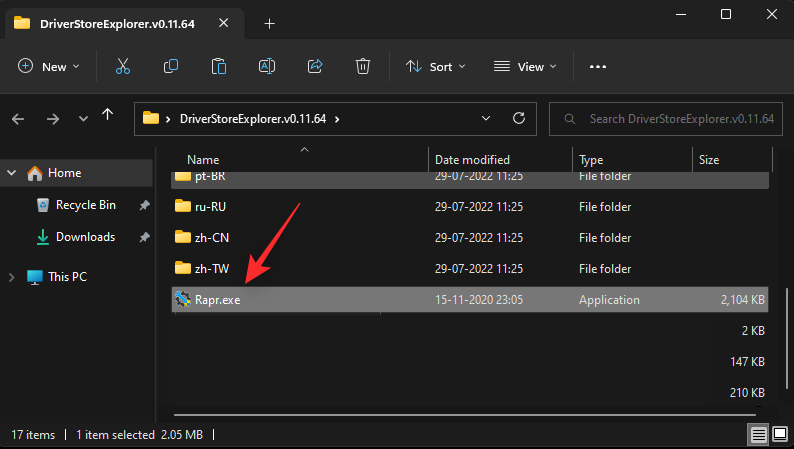Switch to large thumbnails view in status bar

[778, 435]
